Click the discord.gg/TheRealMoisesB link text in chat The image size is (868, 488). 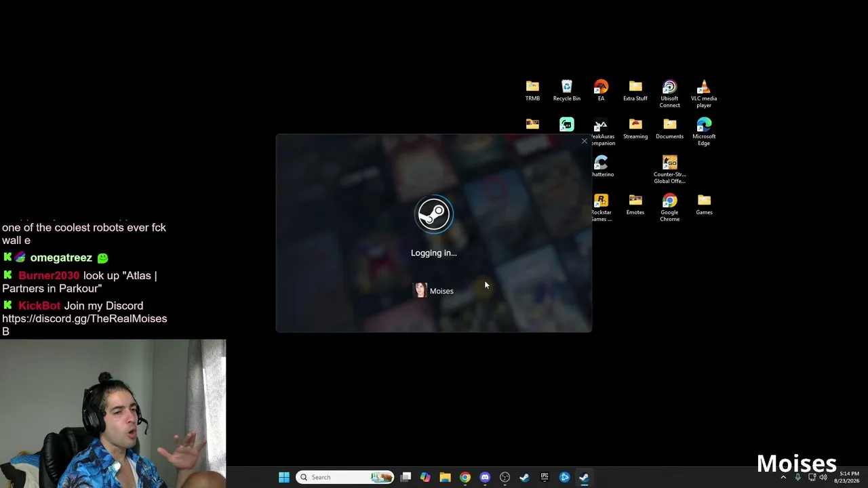(x=85, y=325)
